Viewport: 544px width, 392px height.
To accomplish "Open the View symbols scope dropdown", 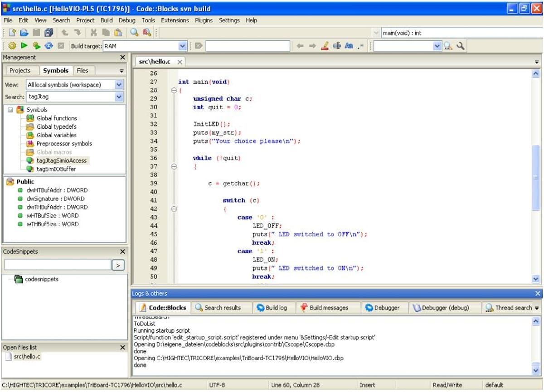I will [x=119, y=85].
